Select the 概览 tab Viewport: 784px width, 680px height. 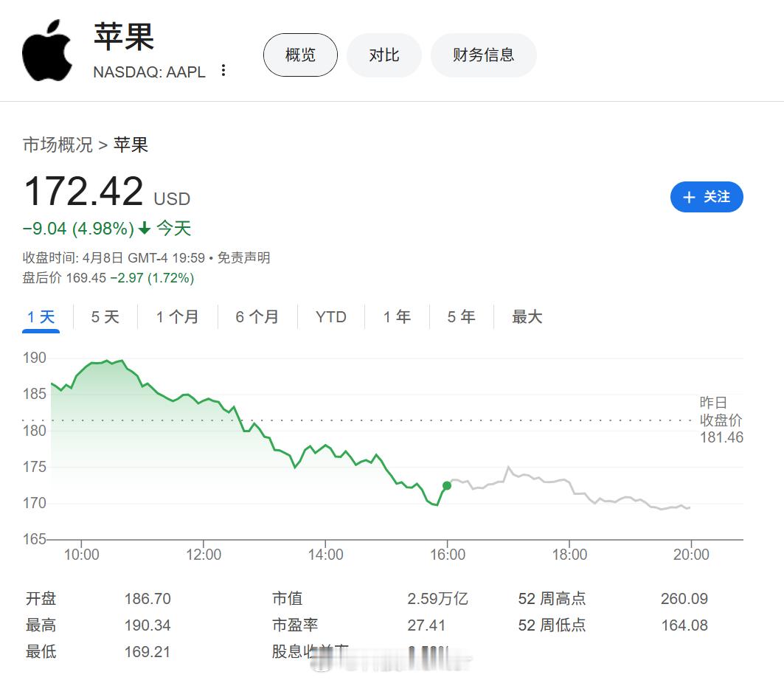tap(300, 55)
